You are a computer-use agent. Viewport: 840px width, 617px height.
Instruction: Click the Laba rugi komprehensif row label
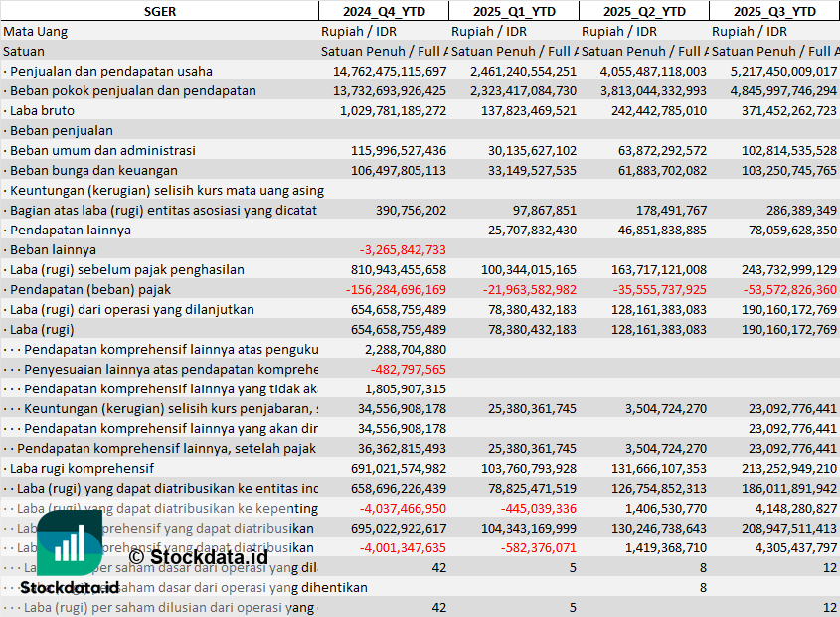click(x=79, y=469)
